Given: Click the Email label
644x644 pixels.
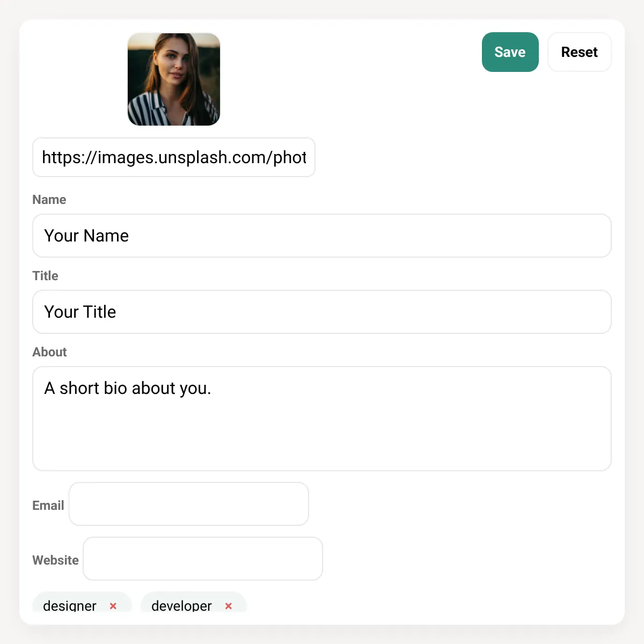Looking at the screenshot, I should [48, 506].
